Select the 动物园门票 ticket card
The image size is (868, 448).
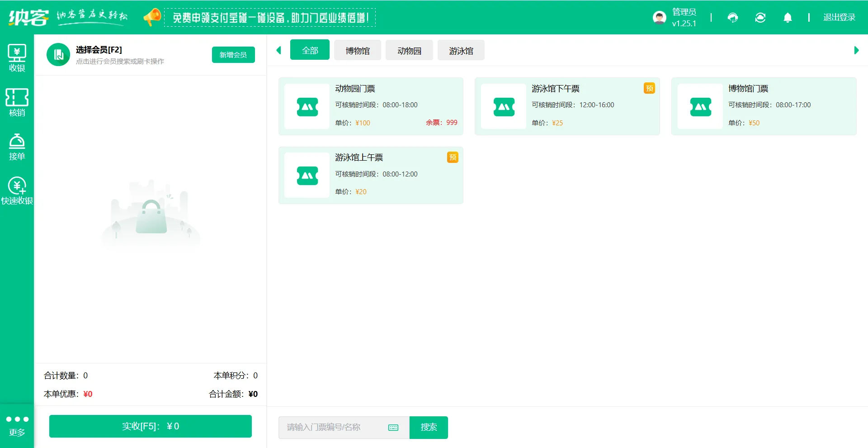click(x=371, y=106)
